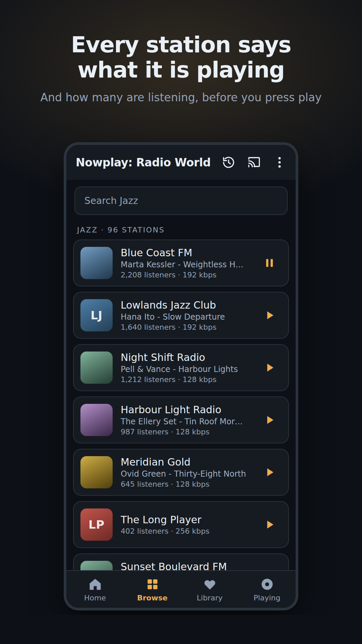Screen dimensions: 362x644
Task: Select the Lowlands Jazz Club title
Action: pos(168,305)
